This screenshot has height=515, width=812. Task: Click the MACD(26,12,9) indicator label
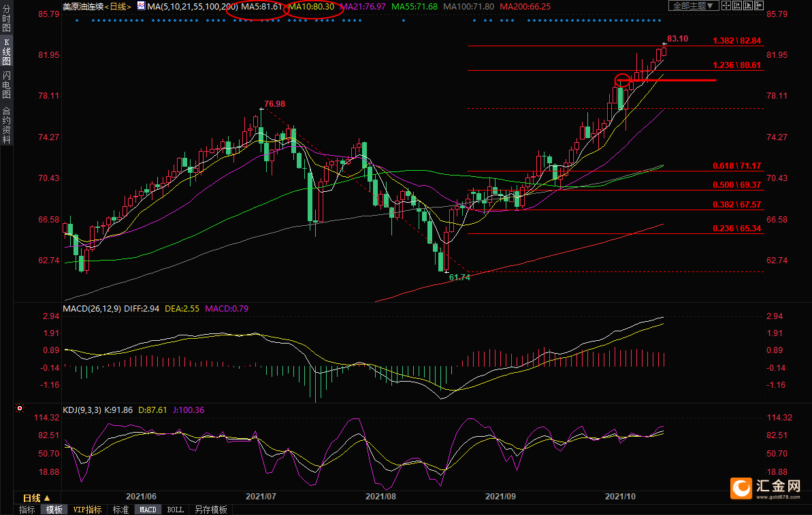pos(92,308)
